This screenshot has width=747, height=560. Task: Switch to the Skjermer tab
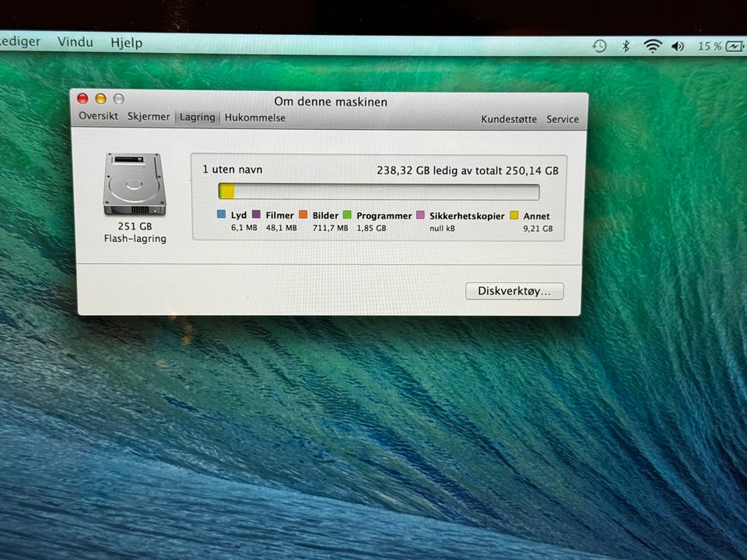coord(148,117)
